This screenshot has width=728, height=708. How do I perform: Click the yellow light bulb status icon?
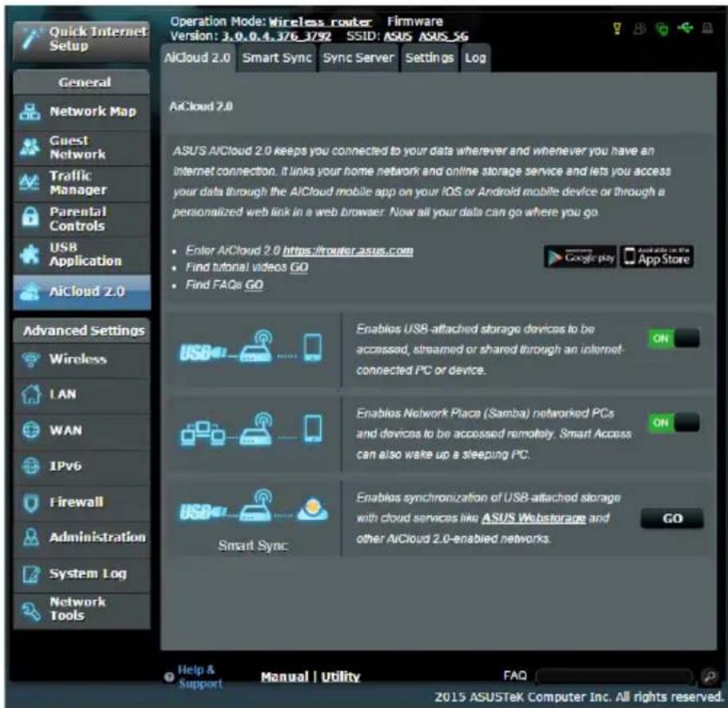(x=617, y=29)
